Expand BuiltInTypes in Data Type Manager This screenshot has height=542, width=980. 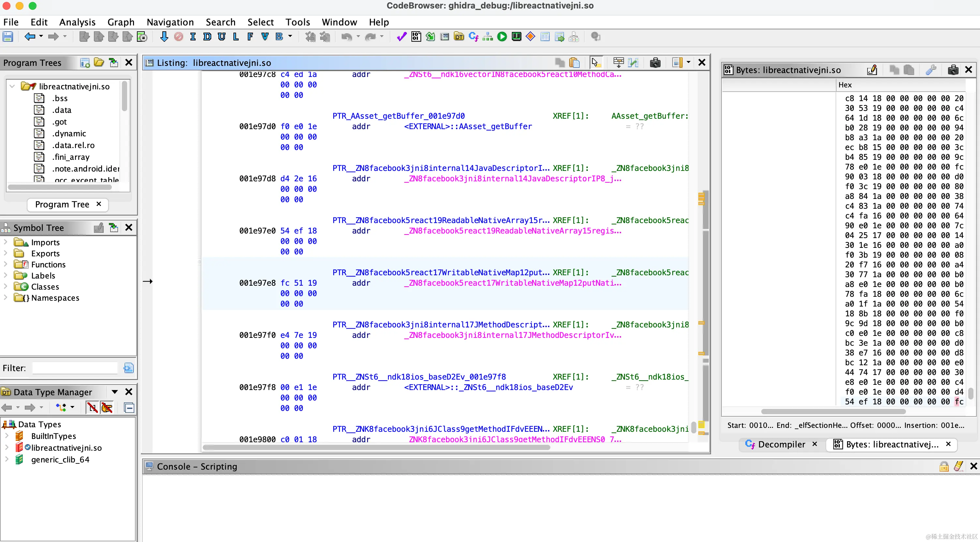(7, 436)
